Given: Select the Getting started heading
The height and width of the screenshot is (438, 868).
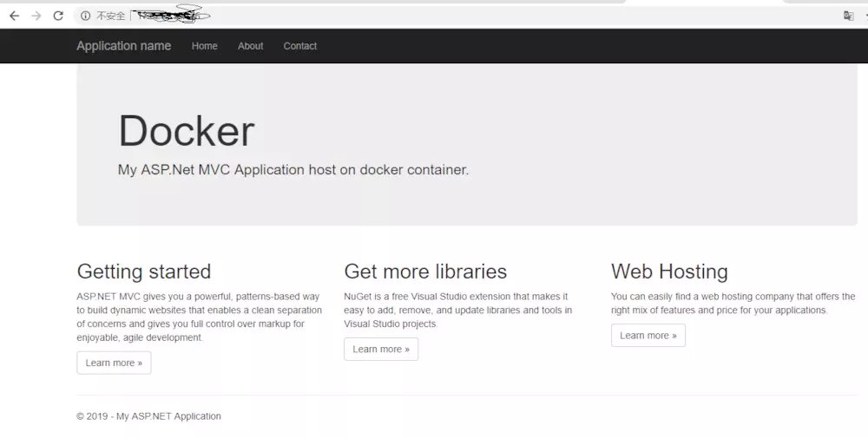Looking at the screenshot, I should pos(144,271).
